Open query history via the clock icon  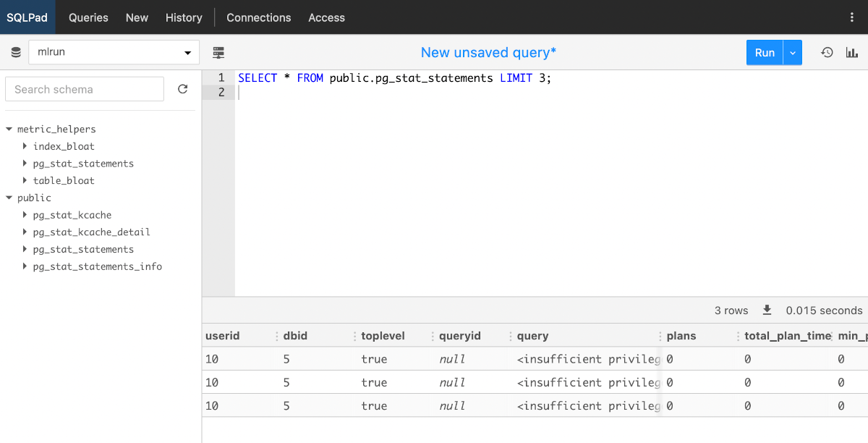pos(827,52)
